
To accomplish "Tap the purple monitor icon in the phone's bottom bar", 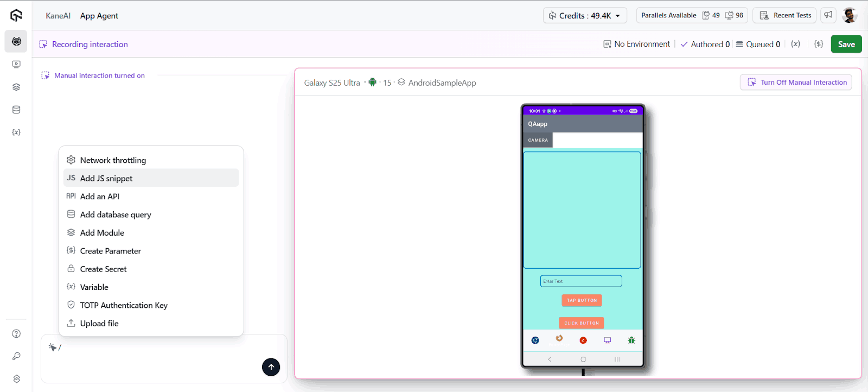I will pos(608,340).
